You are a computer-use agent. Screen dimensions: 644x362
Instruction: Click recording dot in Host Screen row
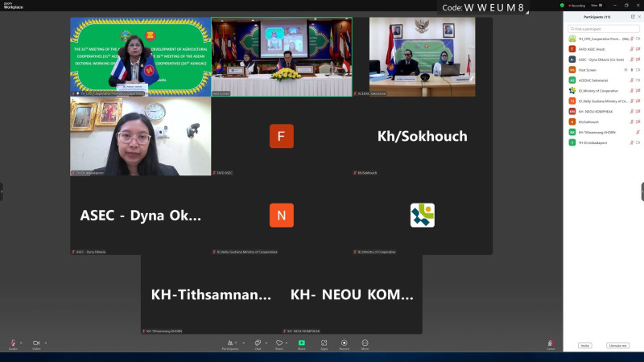(x=625, y=70)
